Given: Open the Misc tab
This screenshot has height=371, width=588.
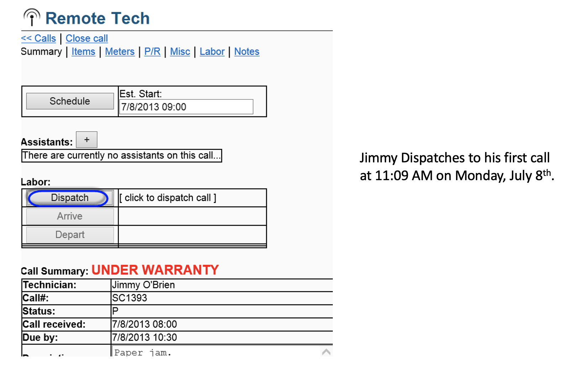Looking at the screenshot, I should (x=180, y=52).
